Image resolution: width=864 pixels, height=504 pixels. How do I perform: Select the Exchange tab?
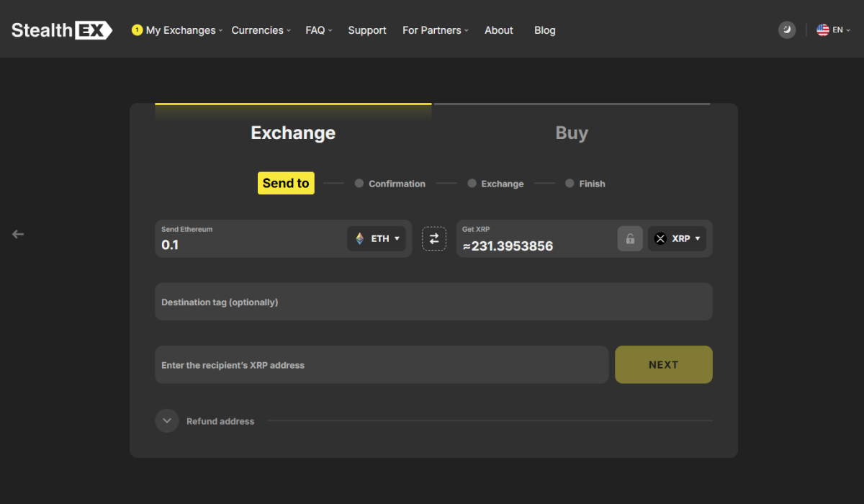(293, 133)
